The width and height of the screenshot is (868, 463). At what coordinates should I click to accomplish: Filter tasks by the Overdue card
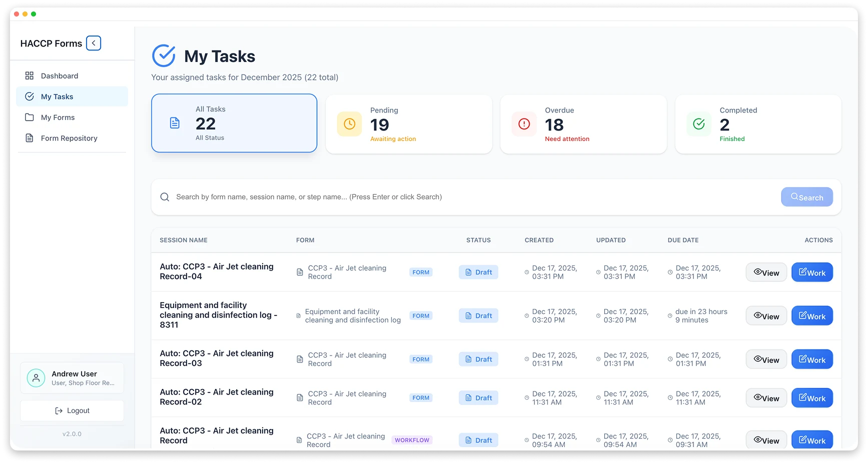583,123
